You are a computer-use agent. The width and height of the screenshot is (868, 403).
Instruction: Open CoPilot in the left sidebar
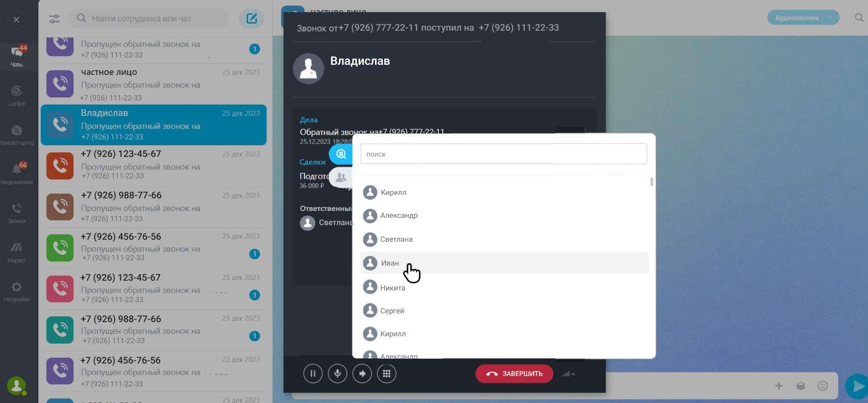[x=17, y=95]
